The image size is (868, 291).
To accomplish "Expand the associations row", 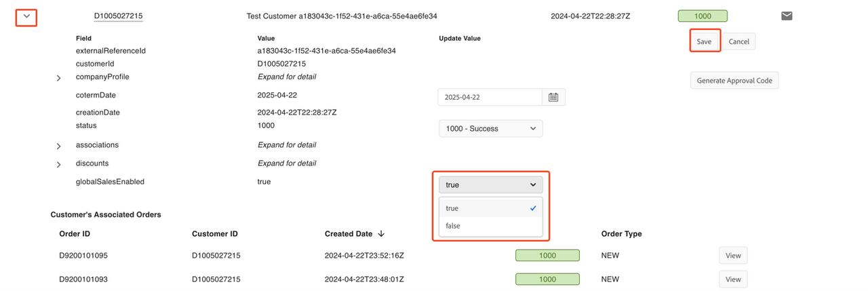I will pyautogui.click(x=58, y=146).
